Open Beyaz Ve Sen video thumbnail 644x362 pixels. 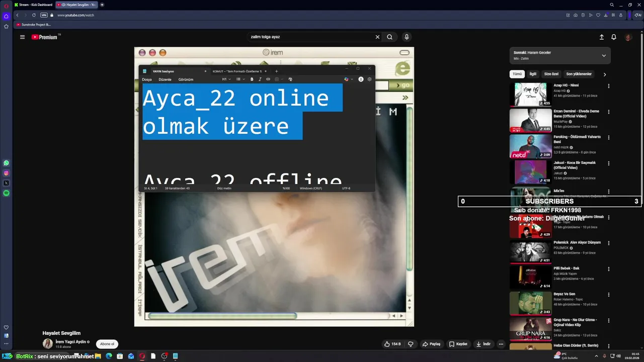pyautogui.click(x=530, y=303)
